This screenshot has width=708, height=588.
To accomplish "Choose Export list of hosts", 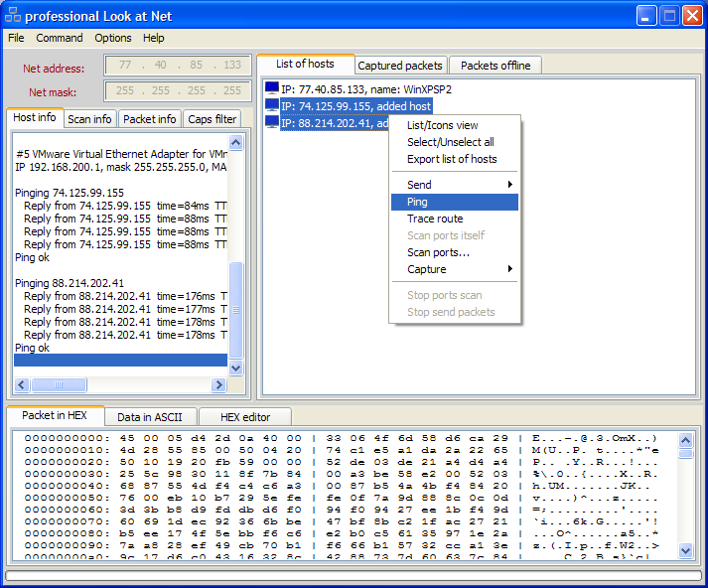I will 455,159.
